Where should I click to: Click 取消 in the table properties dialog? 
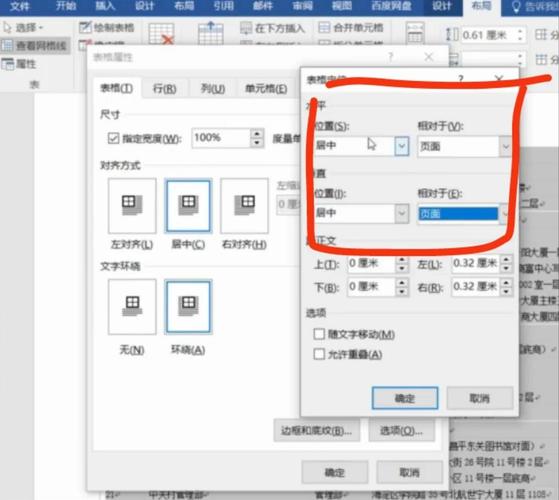pos(409,473)
